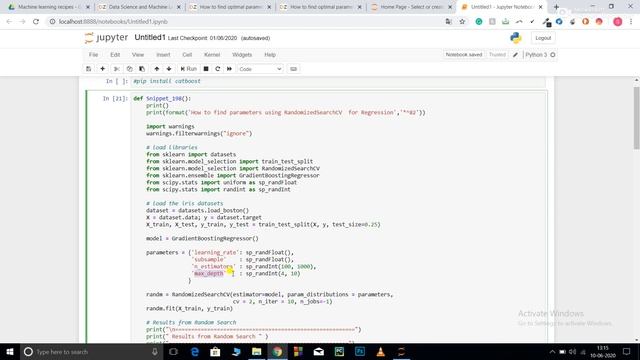Click the vertical page scrollbar thumb
This screenshot has width=640, height=360.
[636, 118]
